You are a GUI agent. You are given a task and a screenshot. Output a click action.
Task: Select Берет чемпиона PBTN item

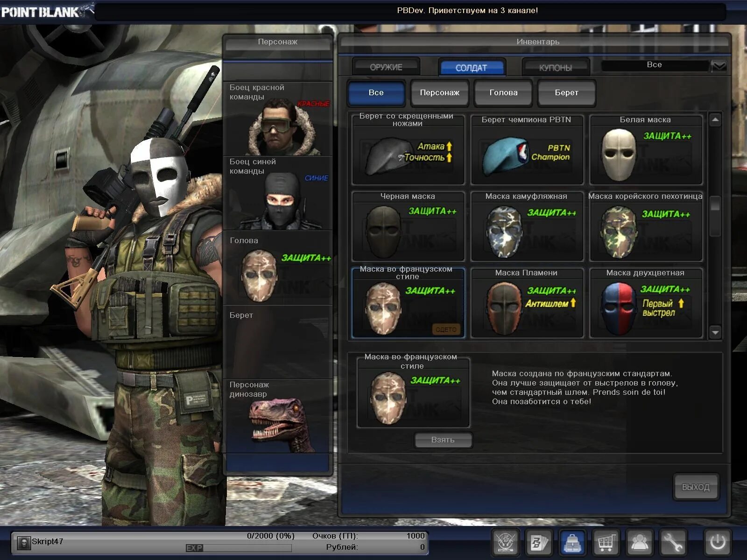(x=527, y=149)
